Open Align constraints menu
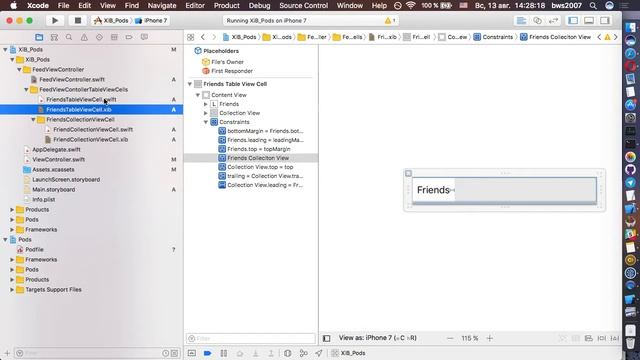The width and height of the screenshot is (640, 360). [589, 338]
